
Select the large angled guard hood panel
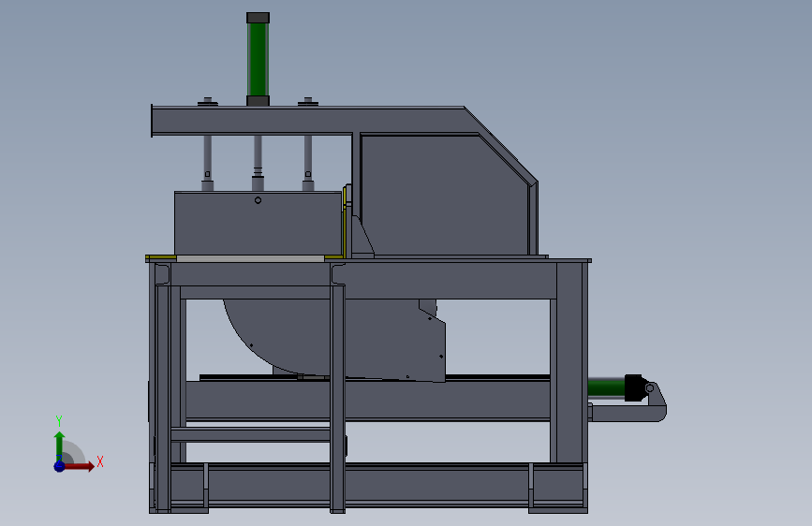(x=444, y=196)
